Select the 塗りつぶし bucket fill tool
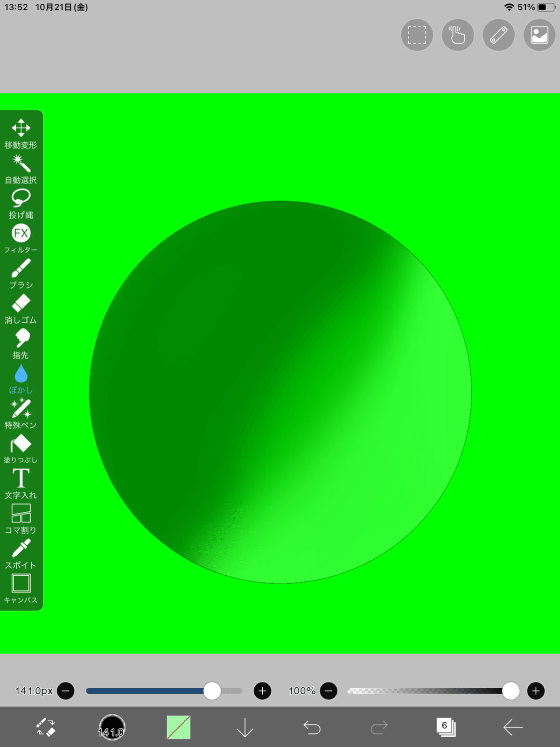560x747 pixels. 21,449
